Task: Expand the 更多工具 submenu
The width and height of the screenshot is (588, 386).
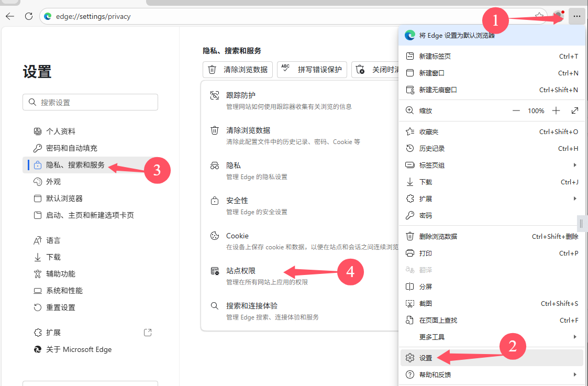Action: click(575, 337)
